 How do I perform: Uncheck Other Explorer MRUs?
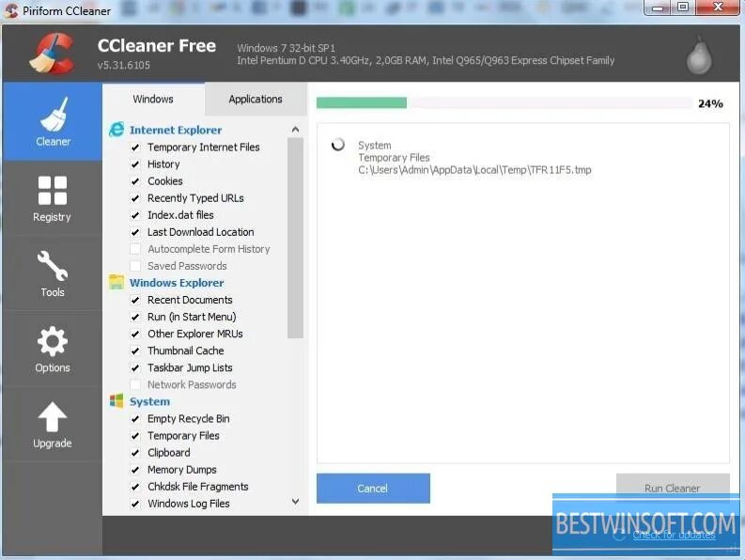(x=135, y=334)
